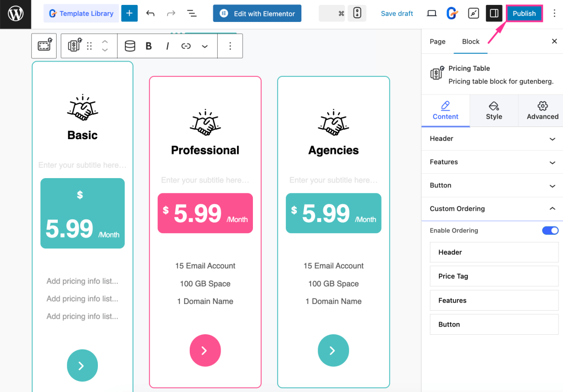
Task: Expand the Features panel
Action: pos(492,162)
